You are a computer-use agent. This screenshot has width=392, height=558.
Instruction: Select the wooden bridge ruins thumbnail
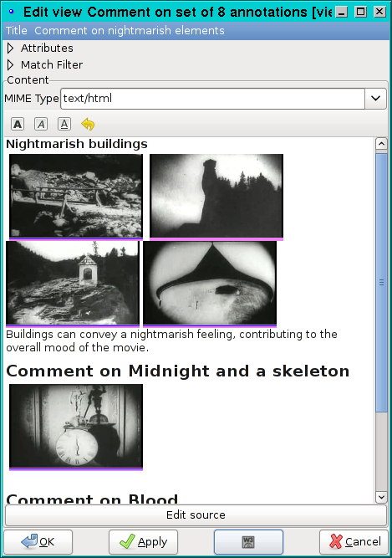point(76,196)
